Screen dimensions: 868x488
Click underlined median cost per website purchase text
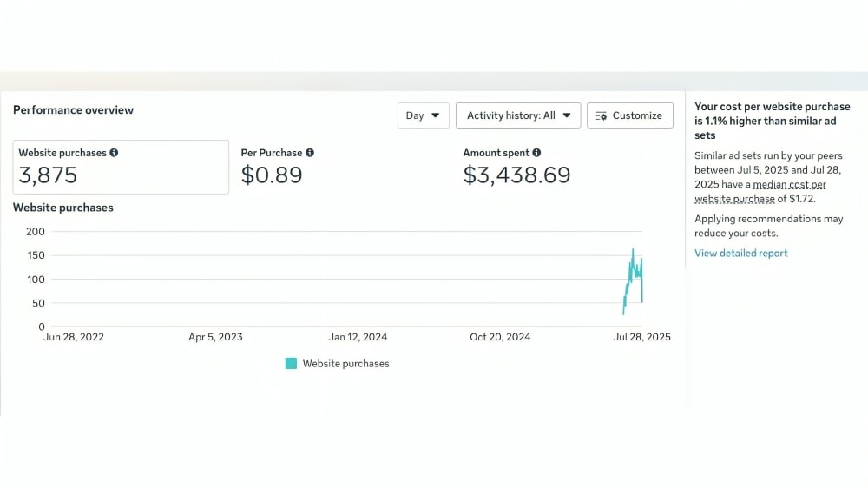(788, 185)
